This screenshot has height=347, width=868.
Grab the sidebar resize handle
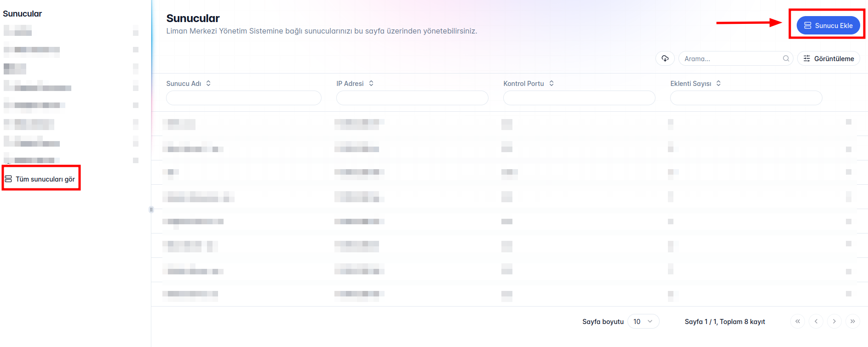tap(151, 210)
